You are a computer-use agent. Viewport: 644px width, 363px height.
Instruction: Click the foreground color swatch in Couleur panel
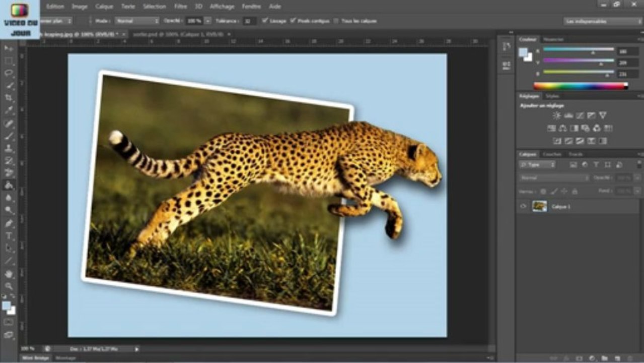coord(524,52)
